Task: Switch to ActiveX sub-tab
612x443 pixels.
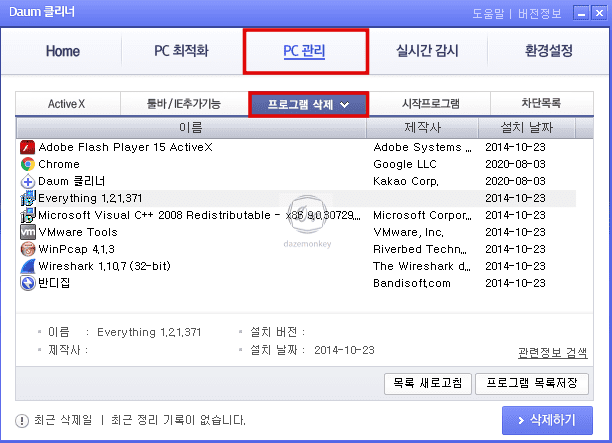Action: 67,104
